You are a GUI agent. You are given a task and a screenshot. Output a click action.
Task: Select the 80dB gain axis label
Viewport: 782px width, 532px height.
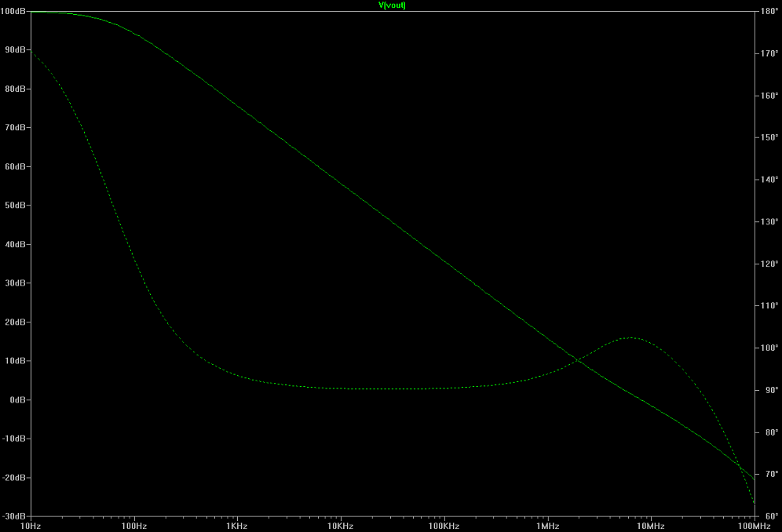[15, 89]
